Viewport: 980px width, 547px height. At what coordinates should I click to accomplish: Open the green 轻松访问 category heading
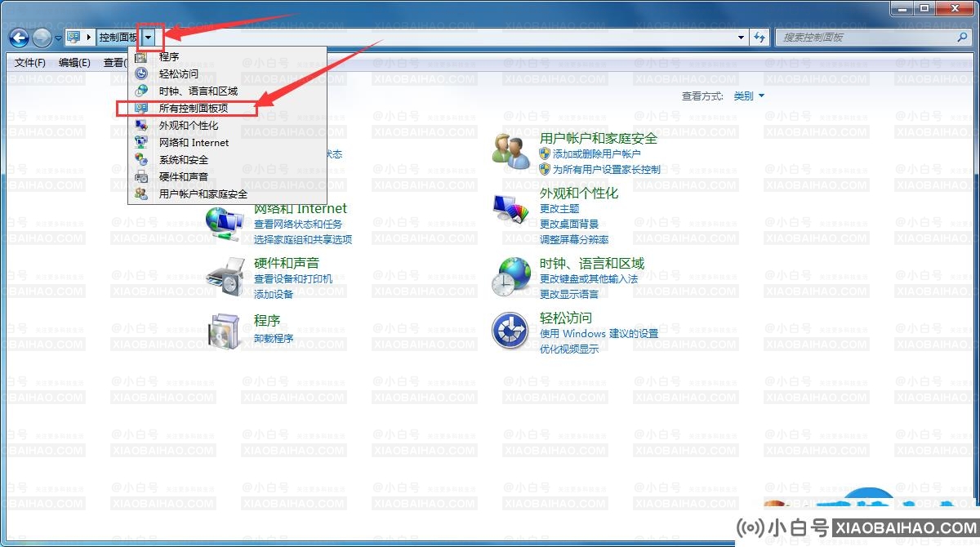pyautogui.click(x=566, y=318)
